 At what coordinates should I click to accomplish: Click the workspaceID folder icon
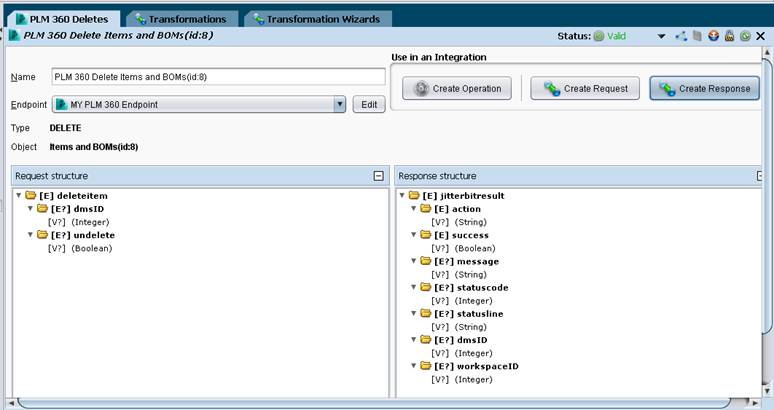(426, 366)
